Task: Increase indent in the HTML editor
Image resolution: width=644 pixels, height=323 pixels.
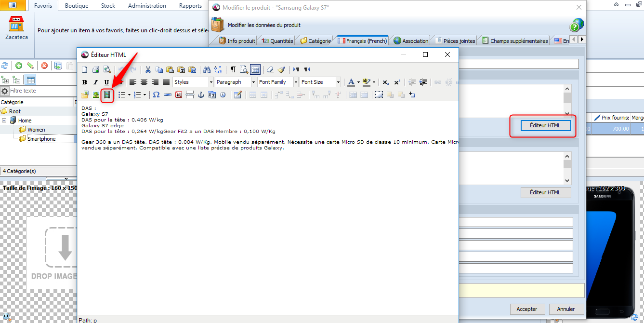Action: (423, 82)
